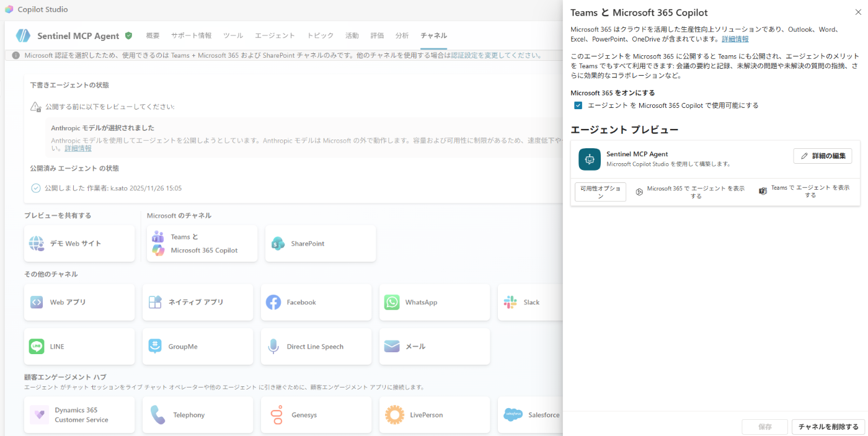Viewport: 868px width, 436px height.
Task: Click the Web アプリ code icon
Action: 37,302
